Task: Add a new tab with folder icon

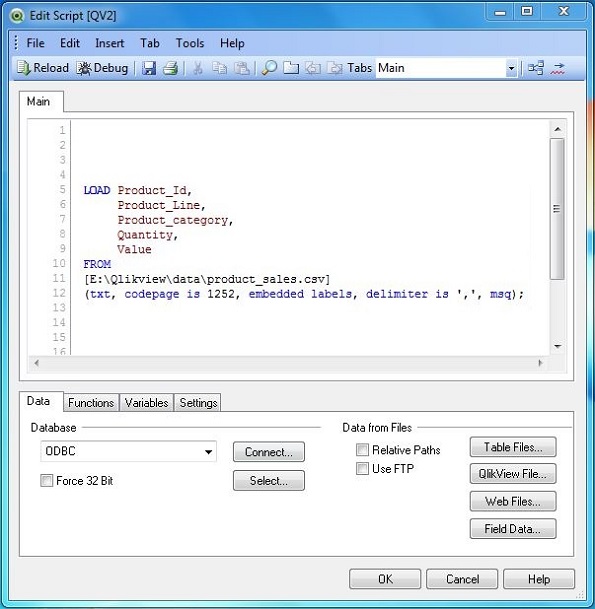Action: coord(291,68)
